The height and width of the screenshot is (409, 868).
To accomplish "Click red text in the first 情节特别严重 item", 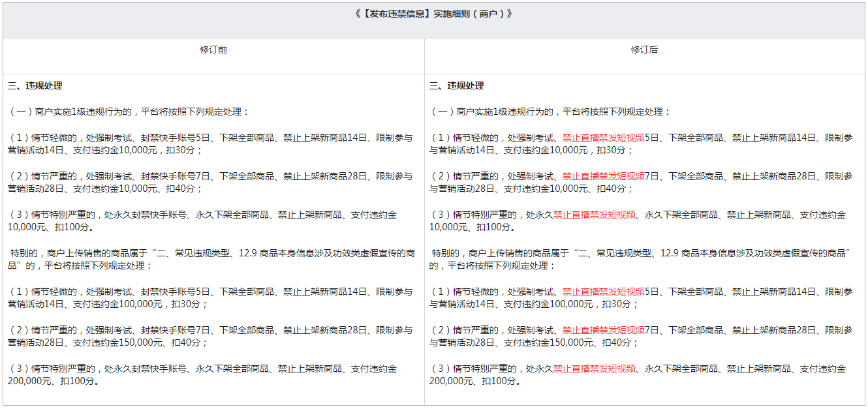I will coord(594,215).
